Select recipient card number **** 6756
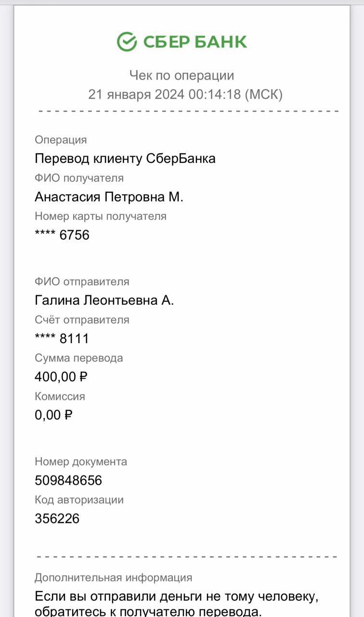364x617 pixels. point(62,235)
